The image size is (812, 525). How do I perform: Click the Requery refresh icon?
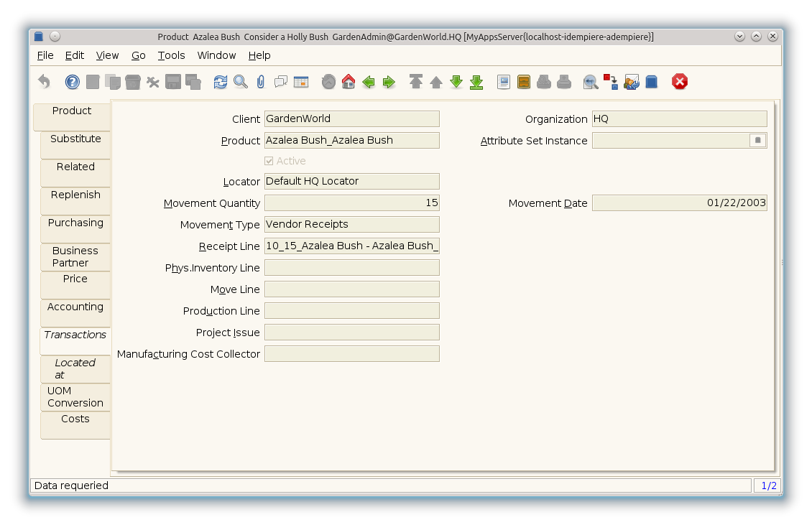[x=221, y=82]
